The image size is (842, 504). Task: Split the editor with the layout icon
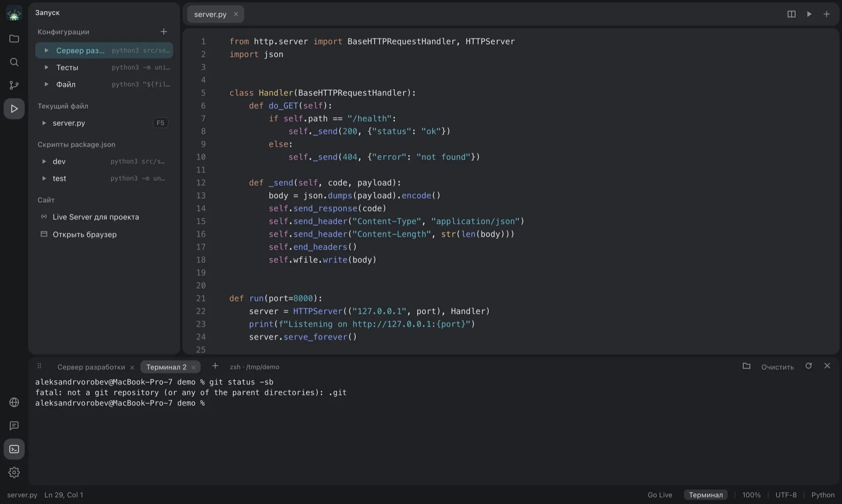[x=791, y=14]
